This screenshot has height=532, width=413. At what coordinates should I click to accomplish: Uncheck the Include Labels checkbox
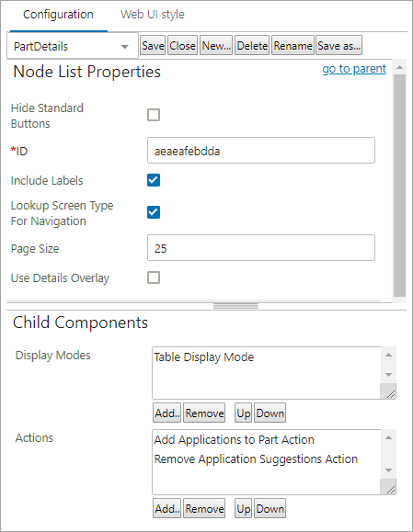pyautogui.click(x=154, y=180)
